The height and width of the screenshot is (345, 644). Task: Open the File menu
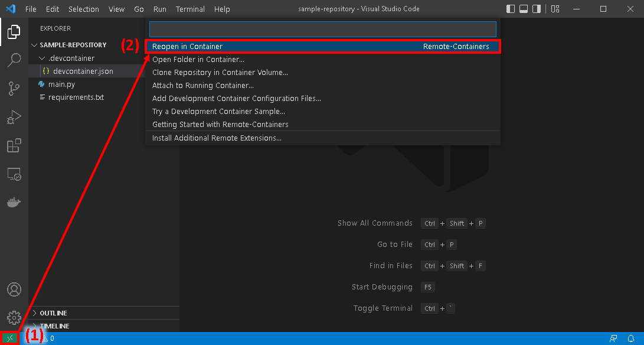[x=31, y=9]
